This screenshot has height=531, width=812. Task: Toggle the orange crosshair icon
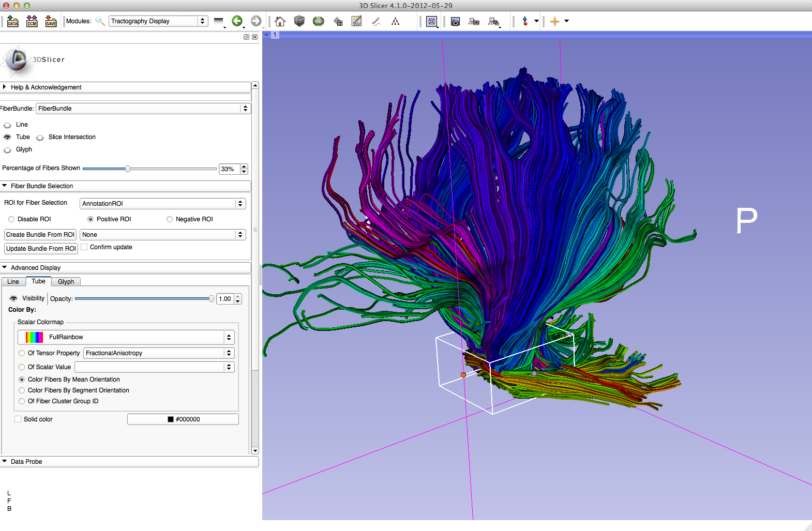coord(554,21)
